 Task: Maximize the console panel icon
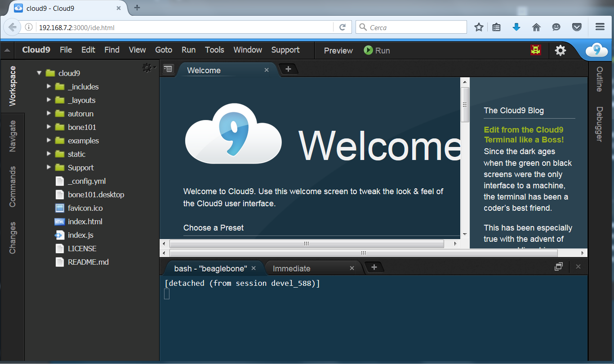click(558, 267)
